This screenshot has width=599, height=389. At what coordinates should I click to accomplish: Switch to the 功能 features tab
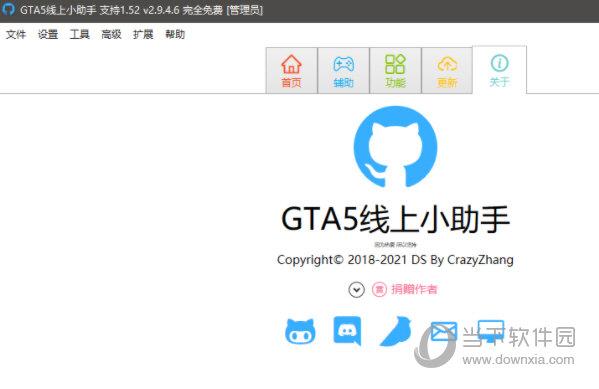(395, 70)
